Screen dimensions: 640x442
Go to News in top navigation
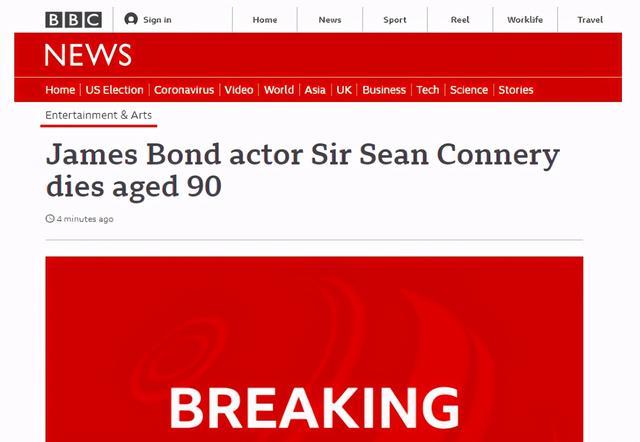tap(330, 20)
